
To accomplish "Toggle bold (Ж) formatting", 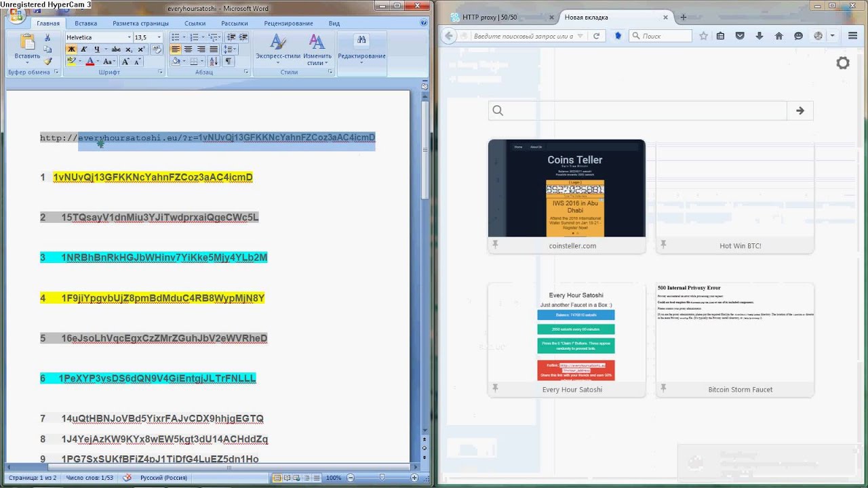I will (71, 49).
